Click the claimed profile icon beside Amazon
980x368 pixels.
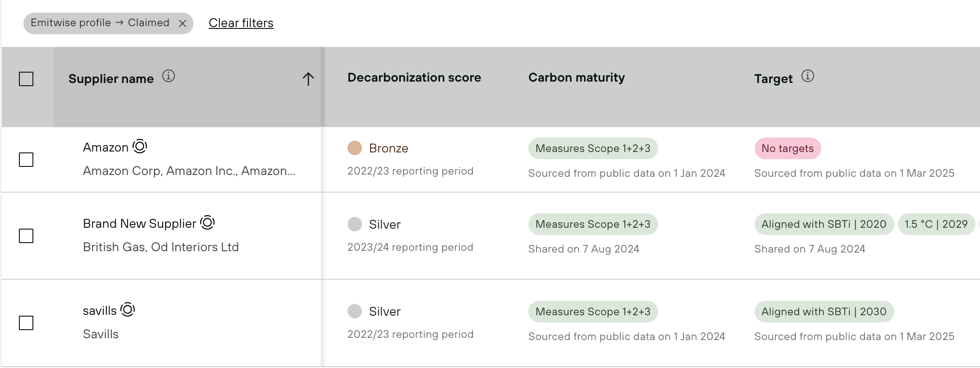tap(140, 146)
